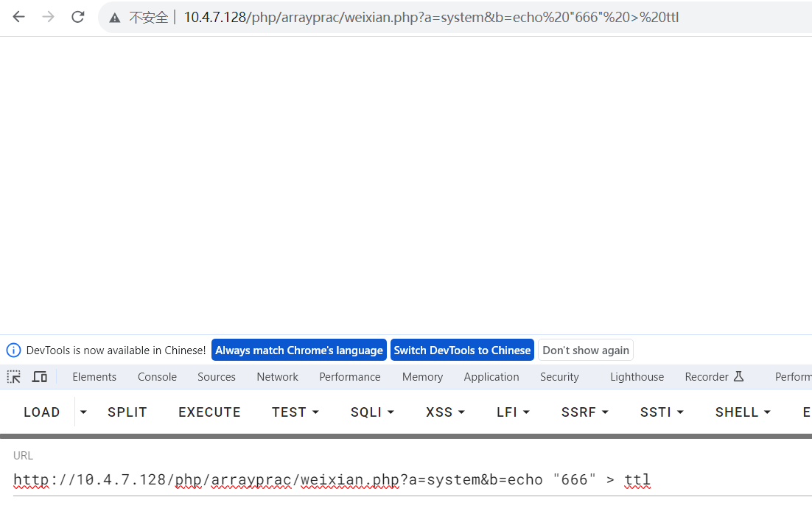Screen dimensions: 812x511
Task: Click Always match Chrome's language
Action: coord(299,350)
